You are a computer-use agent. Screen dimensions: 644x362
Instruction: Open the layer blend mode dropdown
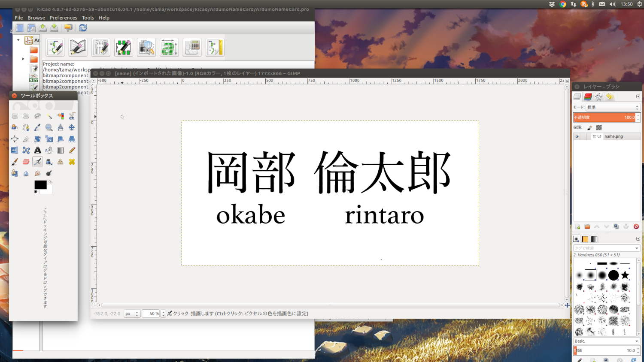pos(613,107)
